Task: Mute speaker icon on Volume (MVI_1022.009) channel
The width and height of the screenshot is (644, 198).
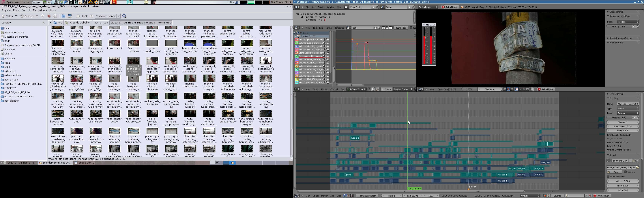Action: click(324, 73)
